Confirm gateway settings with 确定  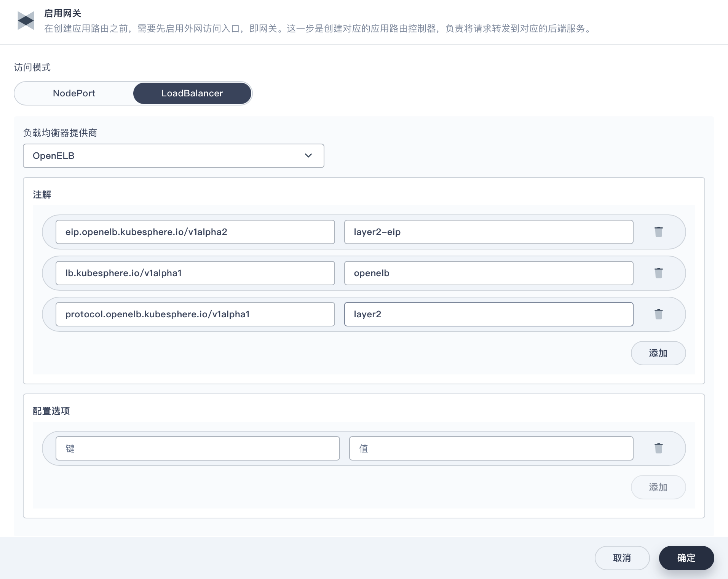(686, 558)
